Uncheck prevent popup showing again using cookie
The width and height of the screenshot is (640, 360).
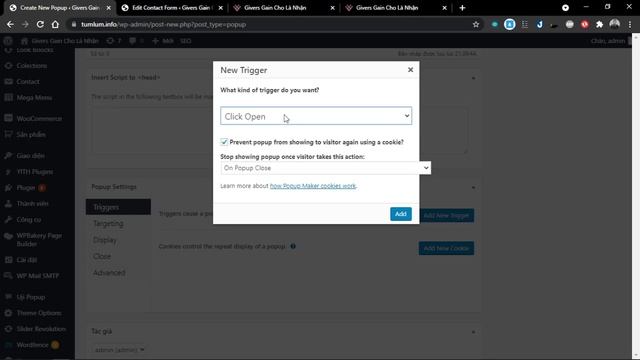pos(224,142)
